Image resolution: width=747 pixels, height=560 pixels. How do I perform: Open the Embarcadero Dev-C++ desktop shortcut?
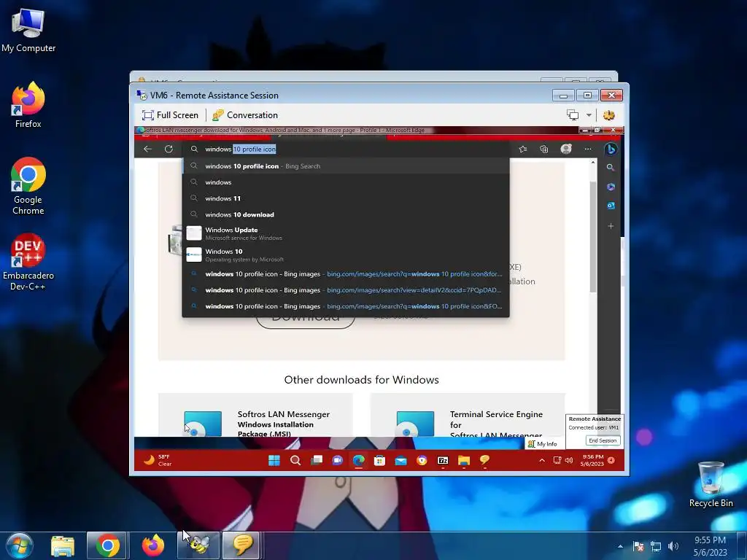pyautogui.click(x=28, y=262)
